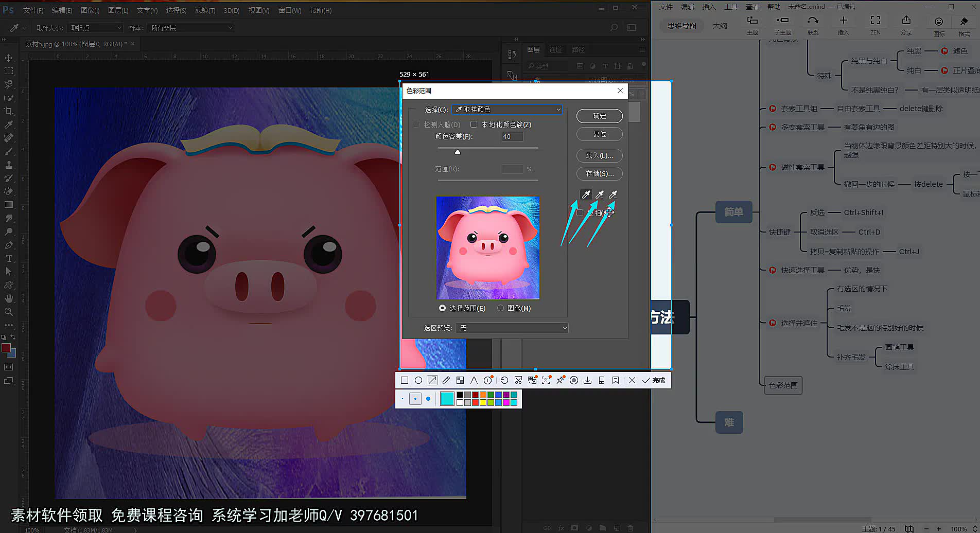Open the 所有图层 sample dropdown in options bar
Viewport: 980px width, 533px height.
[190, 27]
